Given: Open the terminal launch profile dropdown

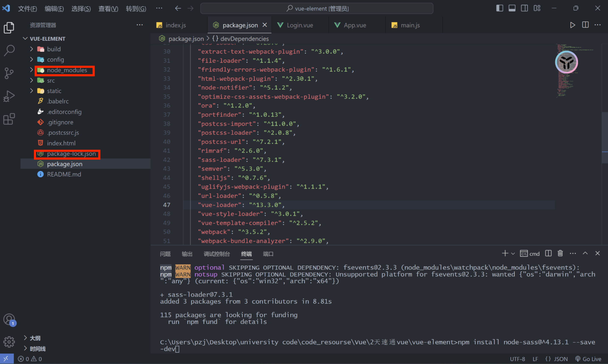Looking at the screenshot, I should pyautogui.click(x=513, y=253).
